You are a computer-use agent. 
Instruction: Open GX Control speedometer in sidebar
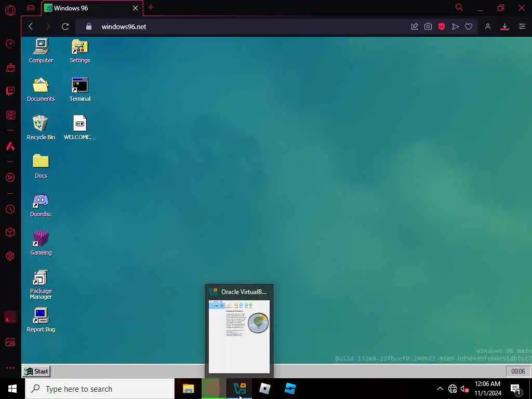(x=10, y=44)
